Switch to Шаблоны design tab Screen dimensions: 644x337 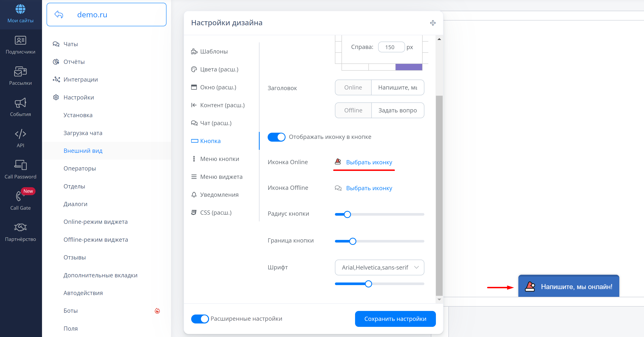pos(214,52)
